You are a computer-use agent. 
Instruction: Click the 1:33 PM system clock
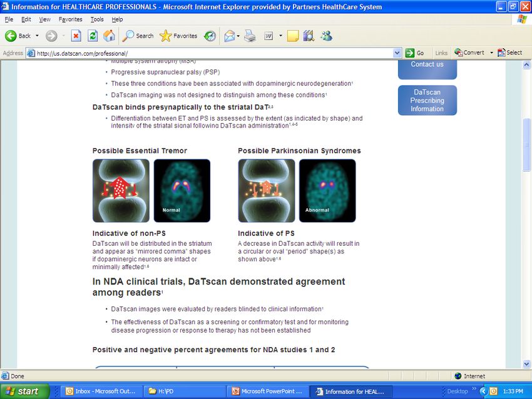coord(513,391)
